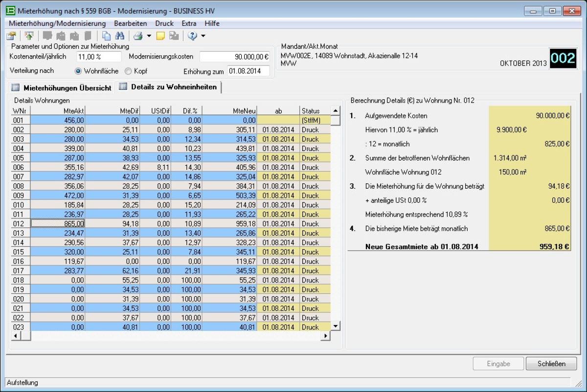Click the third greyed-out toolbar icon
The width and height of the screenshot is (587, 392).
tap(74, 36)
